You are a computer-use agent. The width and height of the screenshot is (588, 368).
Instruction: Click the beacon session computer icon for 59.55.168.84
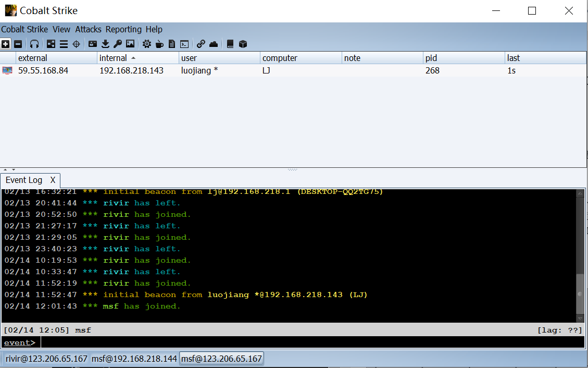click(7, 70)
